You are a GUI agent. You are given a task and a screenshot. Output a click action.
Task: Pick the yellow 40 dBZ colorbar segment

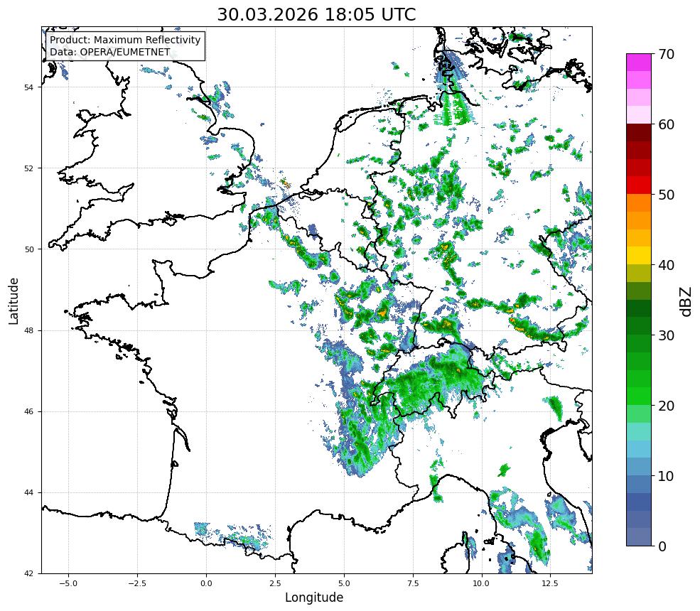pyautogui.click(x=639, y=256)
